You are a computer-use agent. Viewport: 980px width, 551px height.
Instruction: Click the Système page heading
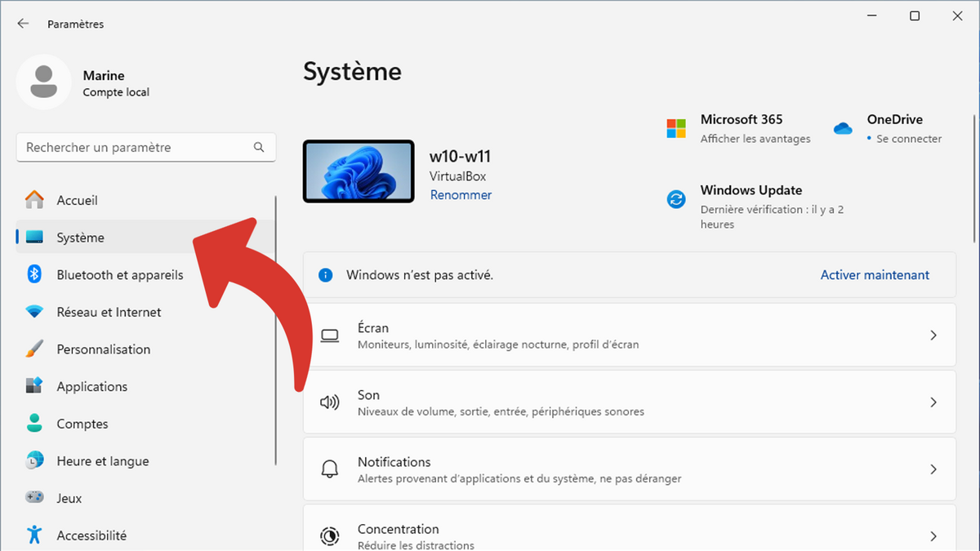352,72
